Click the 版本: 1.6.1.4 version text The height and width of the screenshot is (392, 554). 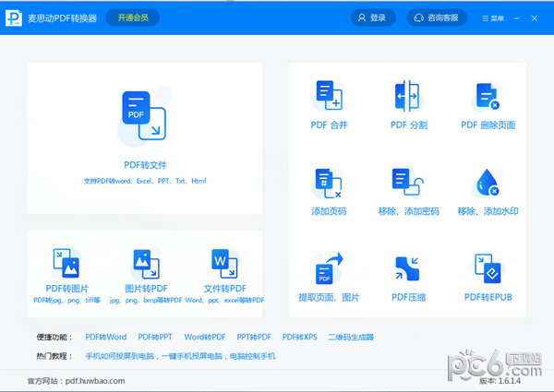[x=500, y=381]
